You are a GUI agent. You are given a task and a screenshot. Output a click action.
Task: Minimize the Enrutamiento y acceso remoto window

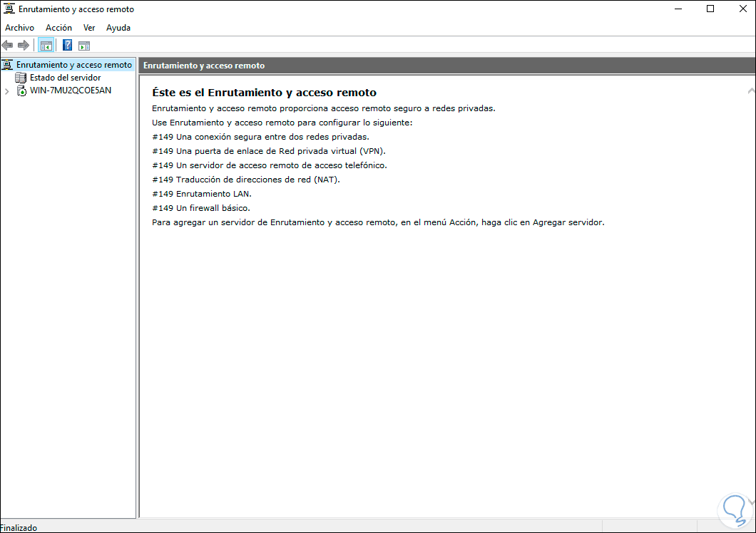click(678, 9)
